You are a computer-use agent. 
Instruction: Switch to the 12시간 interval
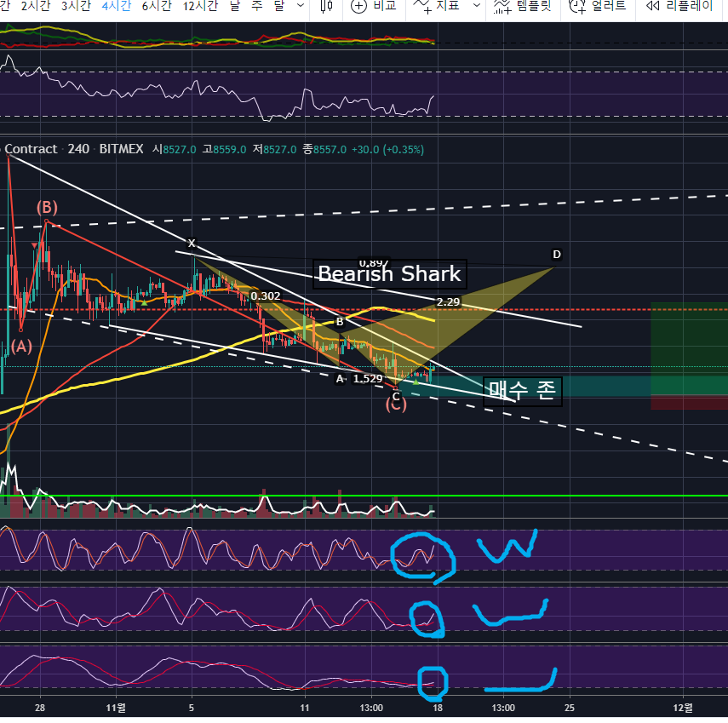click(x=201, y=6)
